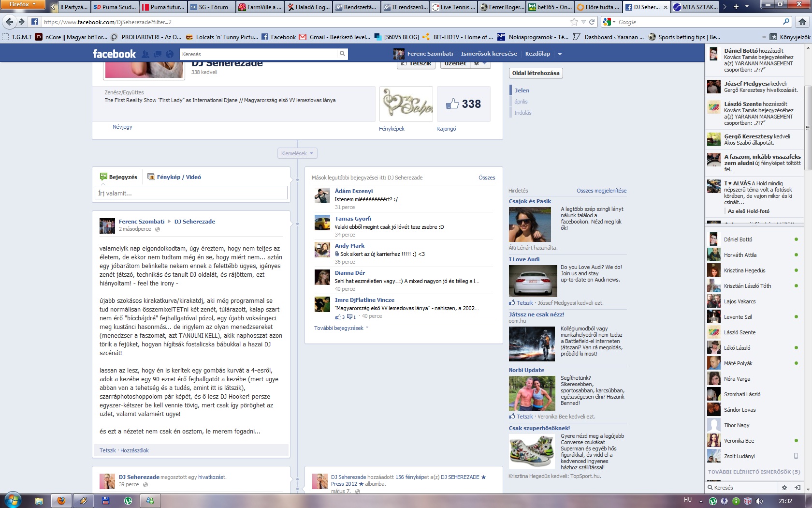Open uTorrent from the taskbar
The height and width of the screenshot is (508, 812).
coord(128,501)
